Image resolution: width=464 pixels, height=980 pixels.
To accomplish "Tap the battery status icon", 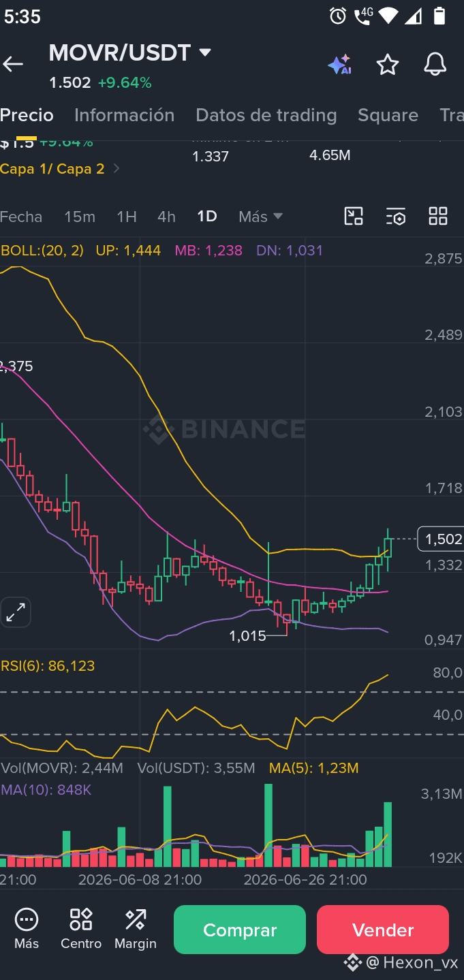I will (439, 16).
